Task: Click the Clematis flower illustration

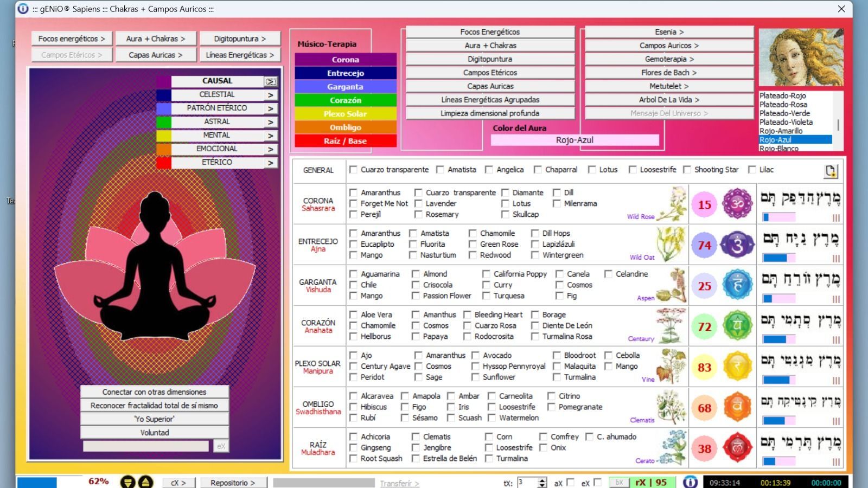Action: click(x=672, y=407)
